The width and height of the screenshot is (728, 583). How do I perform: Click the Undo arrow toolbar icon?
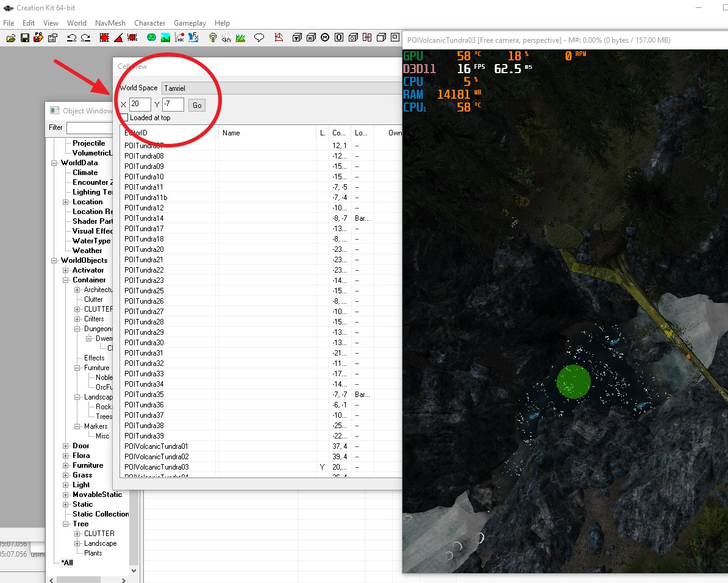coord(71,38)
